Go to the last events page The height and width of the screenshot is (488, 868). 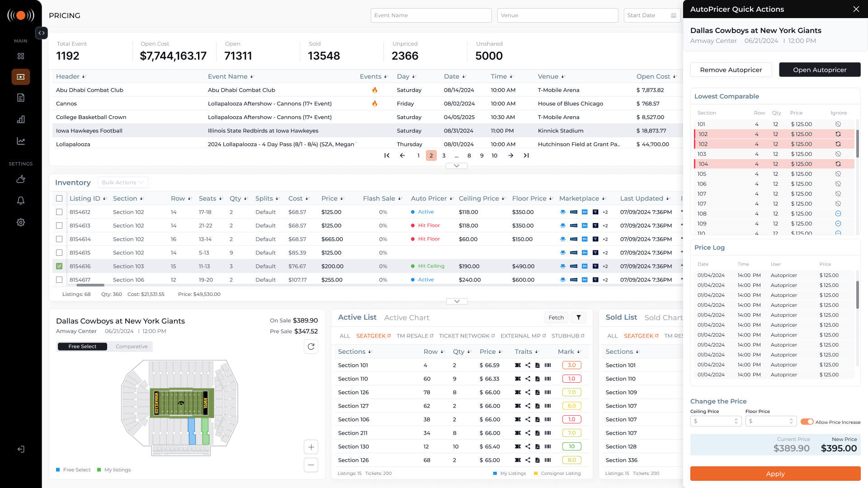526,155
